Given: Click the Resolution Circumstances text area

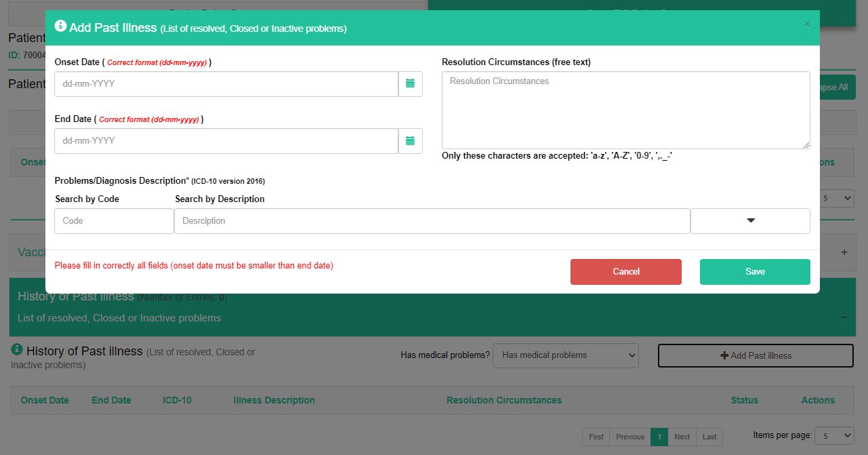Looking at the screenshot, I should tap(625, 110).
